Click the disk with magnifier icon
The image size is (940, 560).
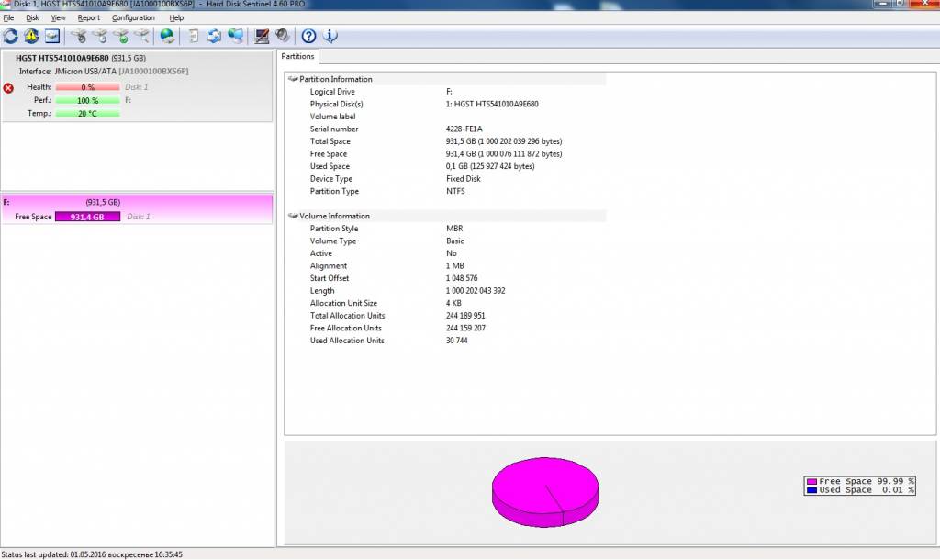[x=141, y=36]
